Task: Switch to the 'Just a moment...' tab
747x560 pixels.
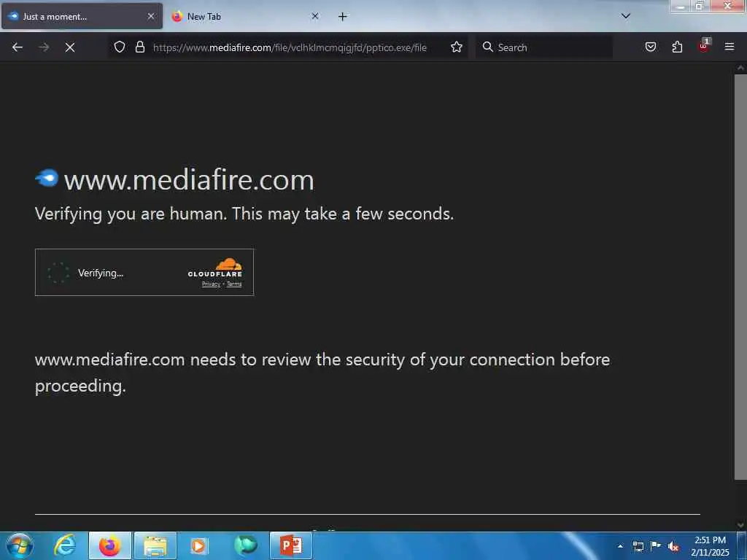Action: click(82, 16)
